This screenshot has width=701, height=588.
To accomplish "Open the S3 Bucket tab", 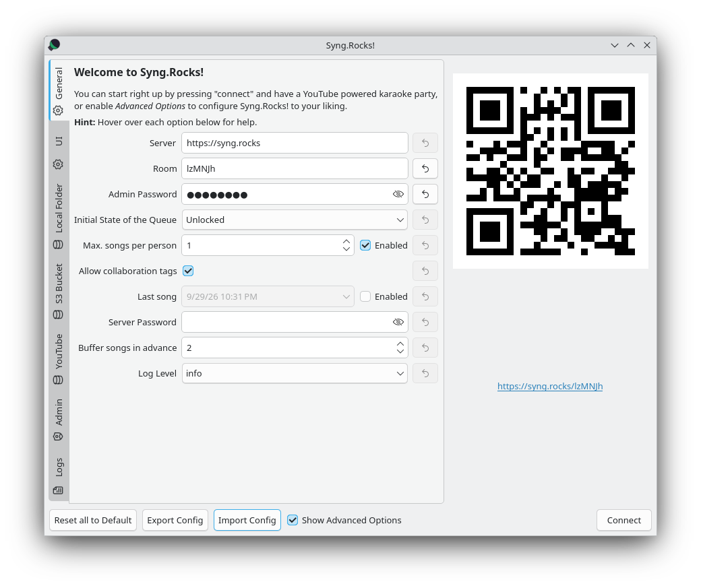I will (x=59, y=292).
